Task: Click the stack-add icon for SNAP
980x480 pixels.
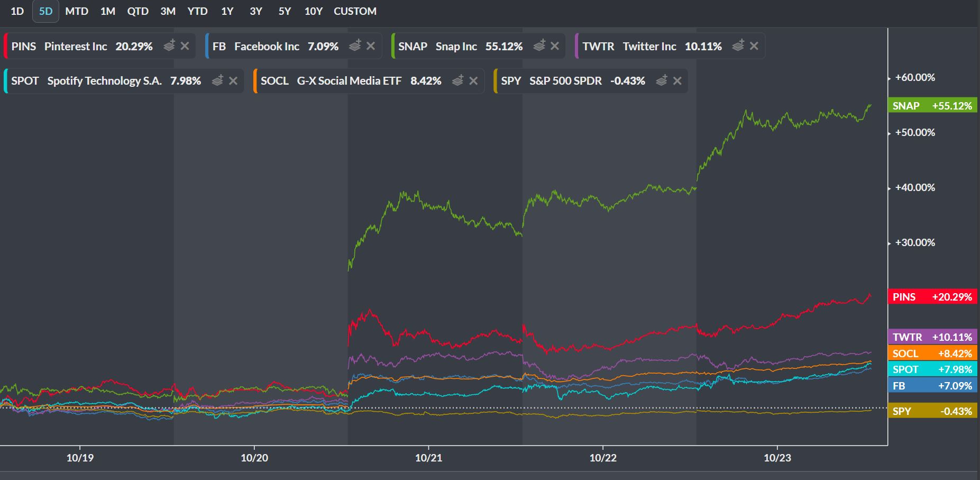Action: click(539, 46)
